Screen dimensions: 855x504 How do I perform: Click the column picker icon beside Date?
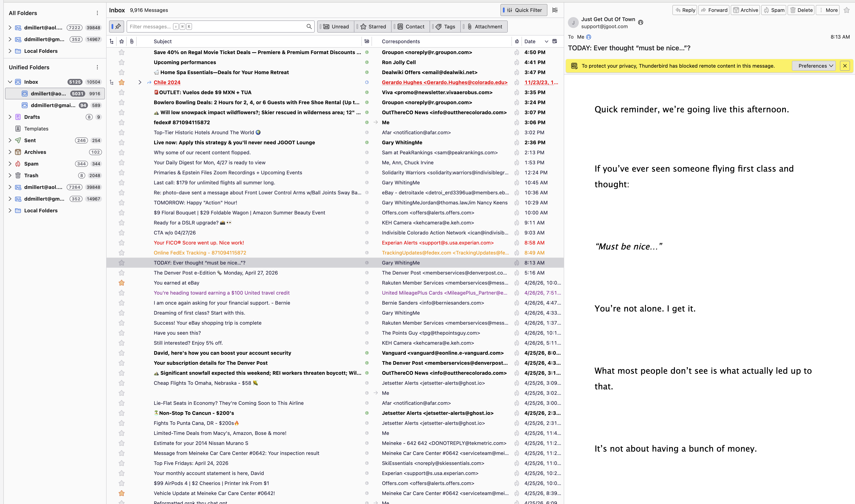pyautogui.click(x=555, y=41)
